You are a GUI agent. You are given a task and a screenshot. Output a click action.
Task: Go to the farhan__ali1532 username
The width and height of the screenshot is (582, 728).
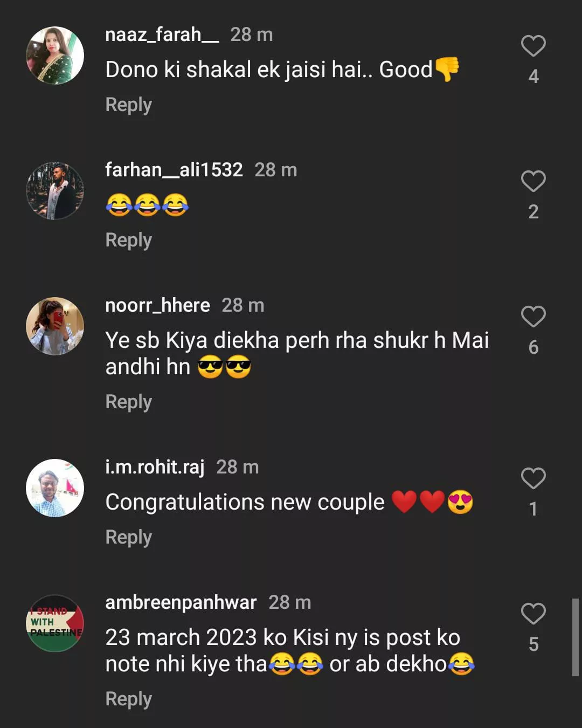[x=174, y=170]
